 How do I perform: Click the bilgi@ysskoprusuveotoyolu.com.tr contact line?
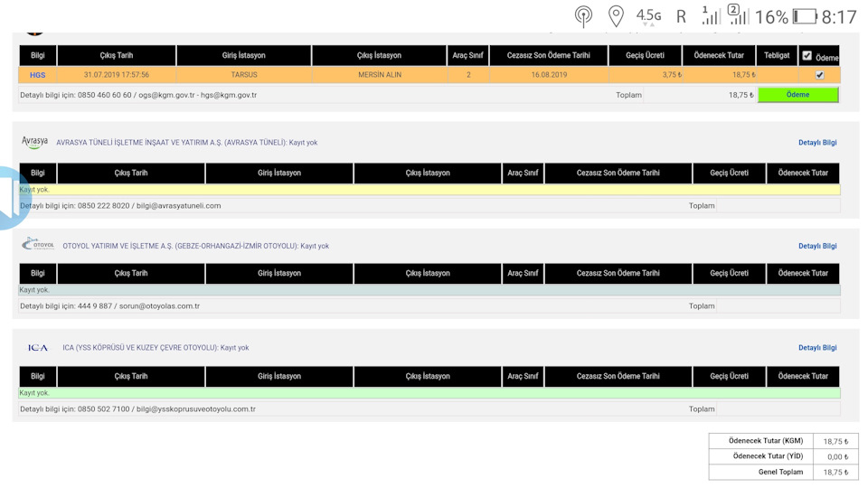137,408
